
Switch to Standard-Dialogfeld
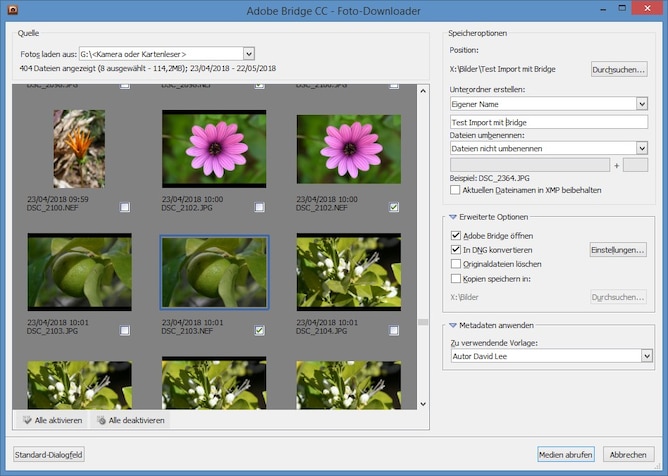pyautogui.click(x=50, y=454)
